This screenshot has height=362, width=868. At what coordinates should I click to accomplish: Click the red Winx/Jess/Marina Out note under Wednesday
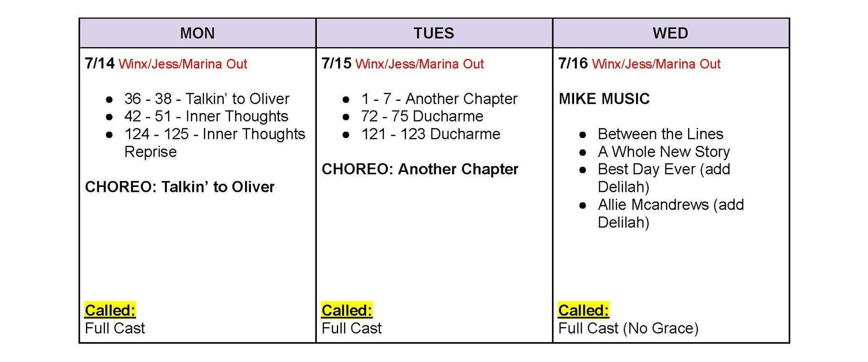[x=656, y=64]
